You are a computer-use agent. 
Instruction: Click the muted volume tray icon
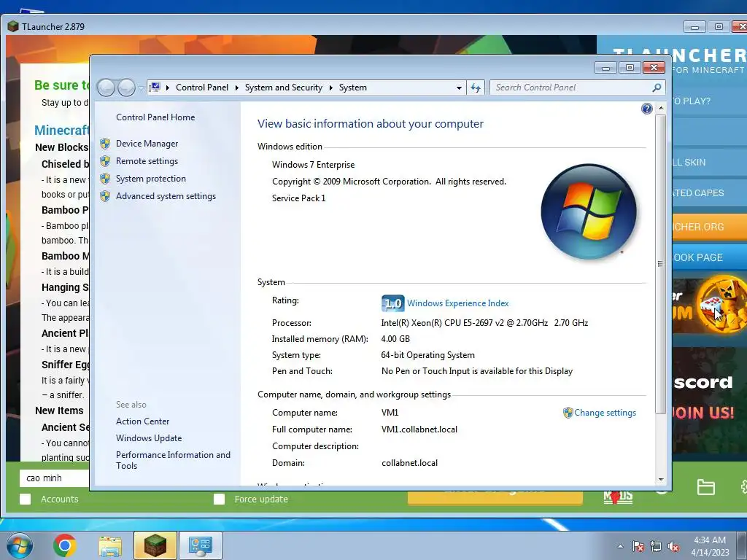coord(673,547)
